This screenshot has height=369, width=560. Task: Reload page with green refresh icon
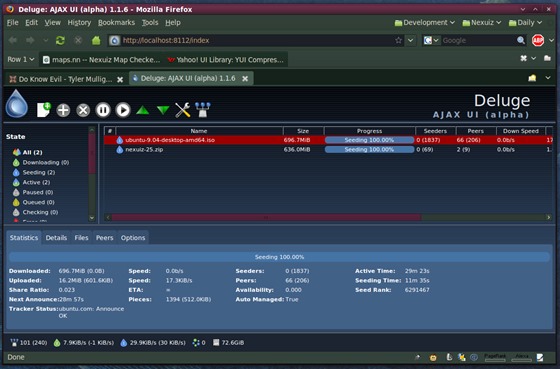click(x=60, y=40)
